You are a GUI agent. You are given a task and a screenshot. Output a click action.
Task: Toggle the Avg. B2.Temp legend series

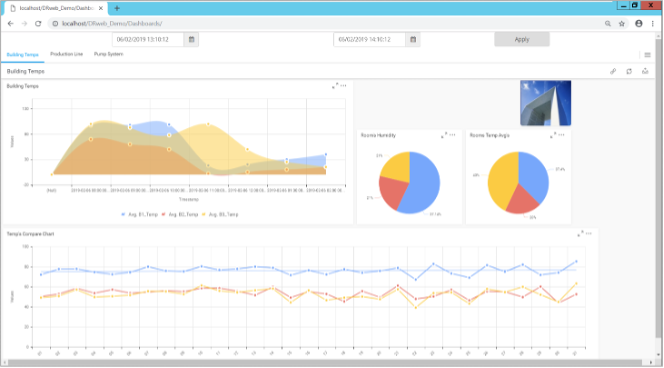(x=180, y=215)
